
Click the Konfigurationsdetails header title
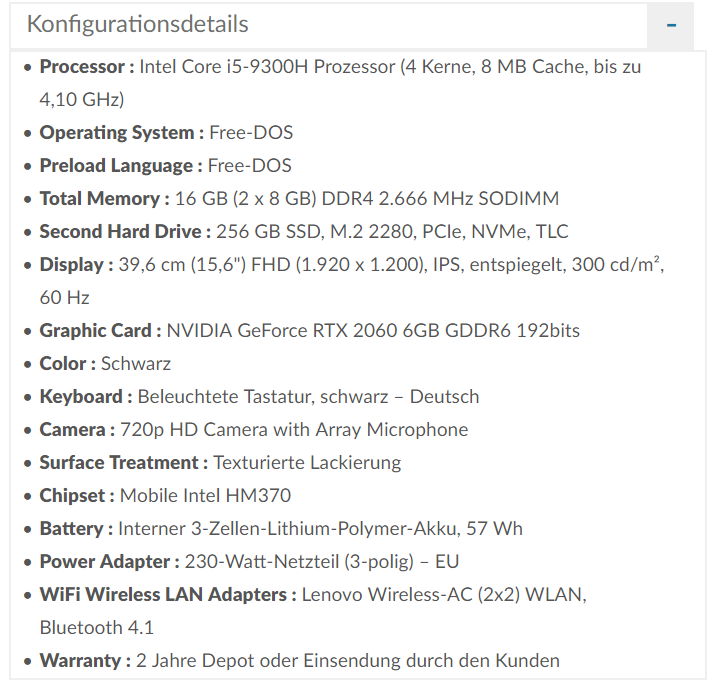[138, 24]
